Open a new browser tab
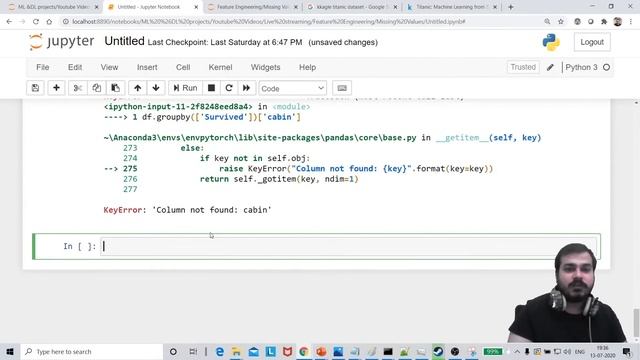Screen dimensions: 640x360 (510, 7)
